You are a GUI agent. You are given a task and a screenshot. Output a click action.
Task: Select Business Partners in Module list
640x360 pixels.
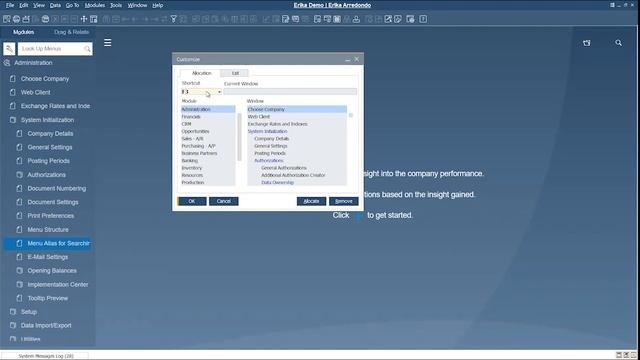tap(208, 153)
